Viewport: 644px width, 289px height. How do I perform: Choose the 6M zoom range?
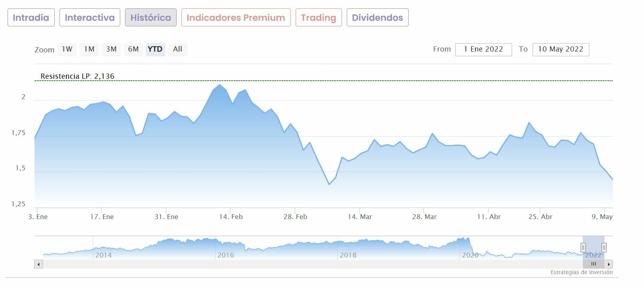[133, 49]
